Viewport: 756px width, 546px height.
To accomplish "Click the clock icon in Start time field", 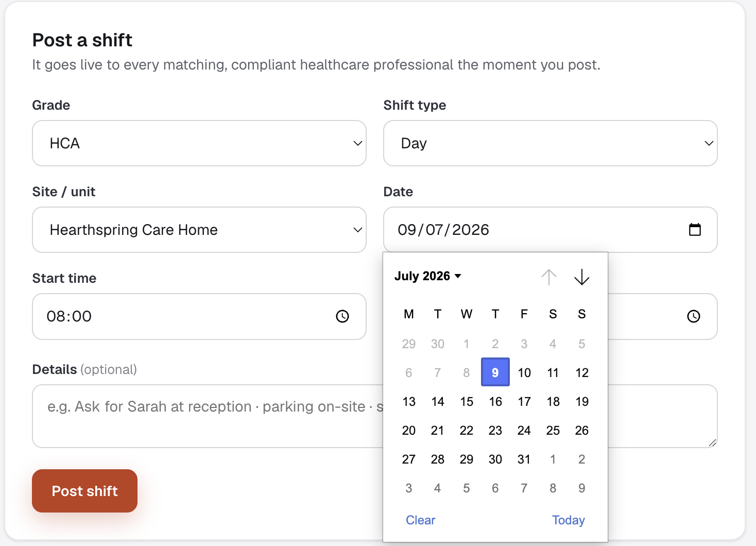I will [342, 316].
